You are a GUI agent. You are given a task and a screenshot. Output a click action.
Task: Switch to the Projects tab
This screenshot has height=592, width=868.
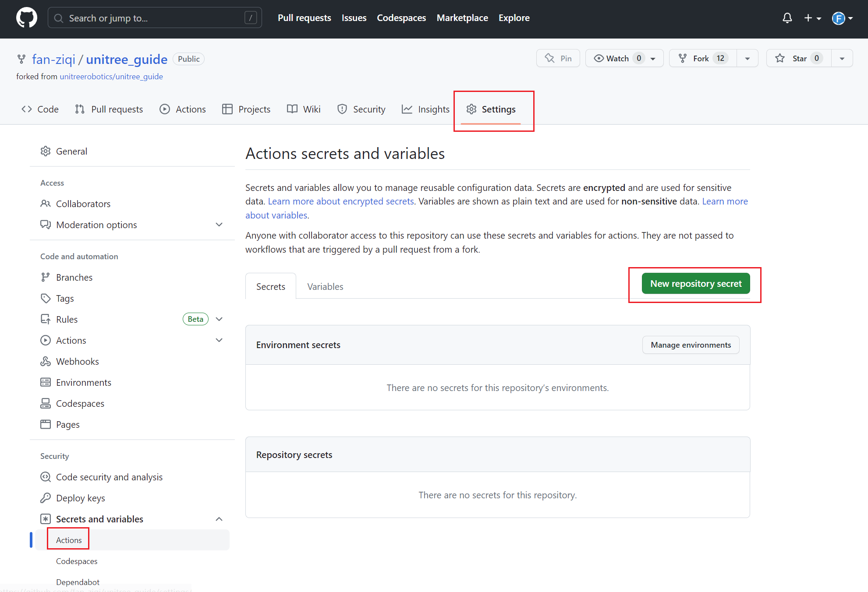tap(246, 109)
